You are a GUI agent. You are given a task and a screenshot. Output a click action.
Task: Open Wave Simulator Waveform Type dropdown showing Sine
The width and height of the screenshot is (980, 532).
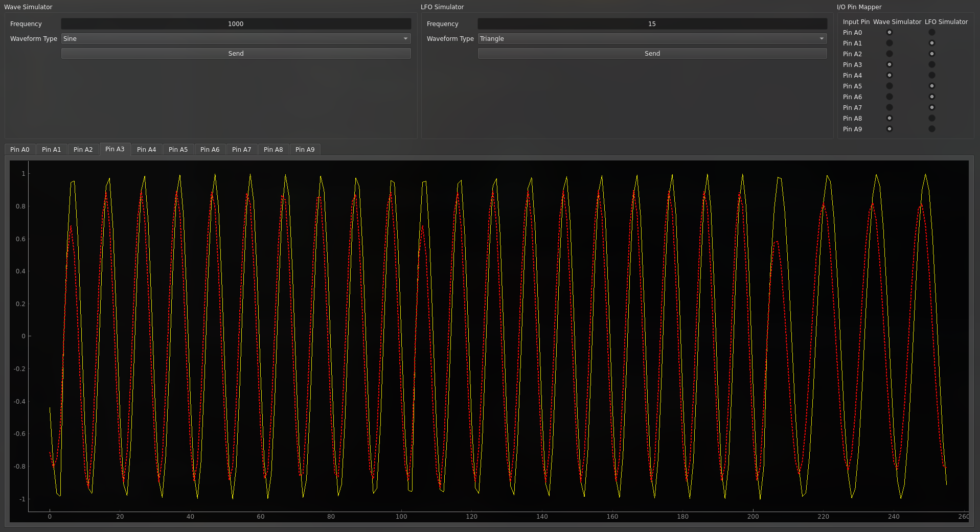[x=236, y=39]
